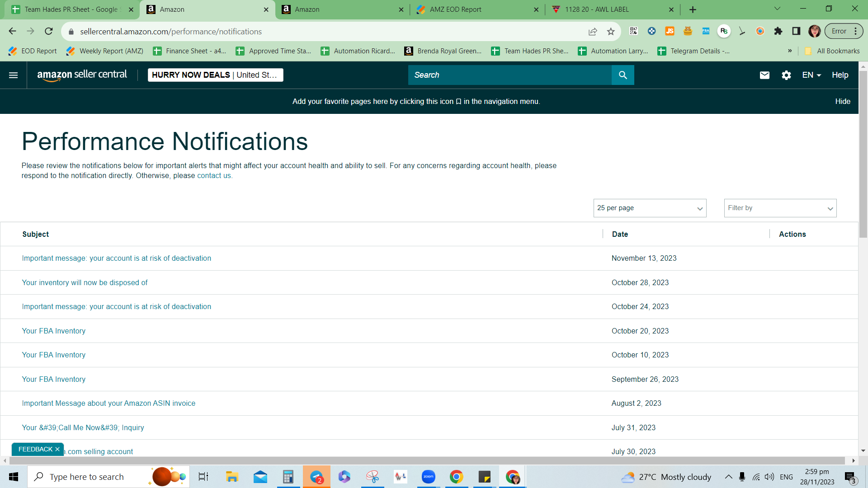Image resolution: width=868 pixels, height=488 pixels.
Task: Open Windows Start menu
Action: (x=14, y=477)
